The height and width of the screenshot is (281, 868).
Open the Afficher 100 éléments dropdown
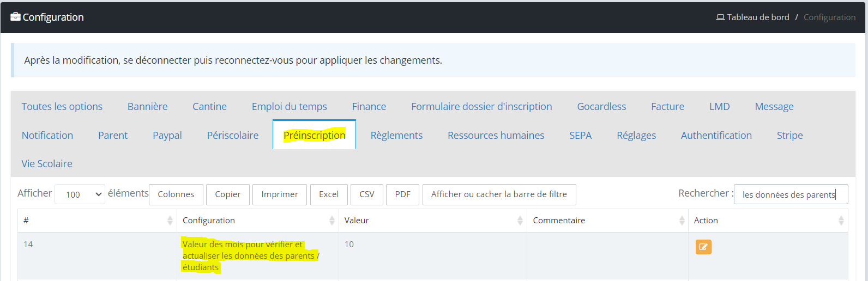coord(80,194)
